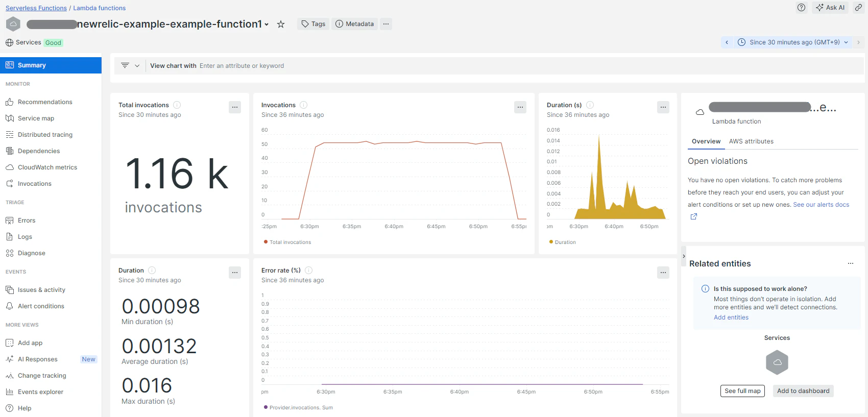
Task: Open the Duration billboard options menu
Action: pos(235,273)
